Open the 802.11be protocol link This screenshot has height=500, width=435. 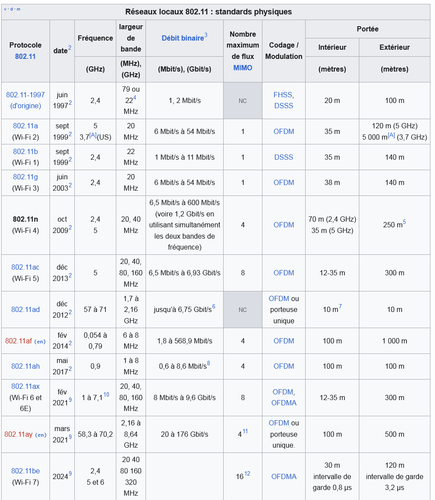pos(25,471)
